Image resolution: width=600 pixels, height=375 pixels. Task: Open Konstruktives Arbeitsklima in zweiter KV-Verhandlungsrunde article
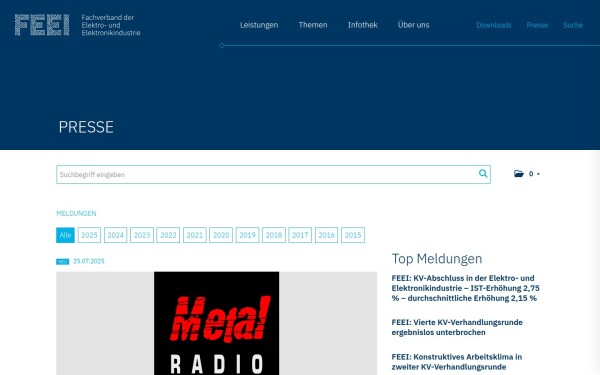tap(457, 362)
